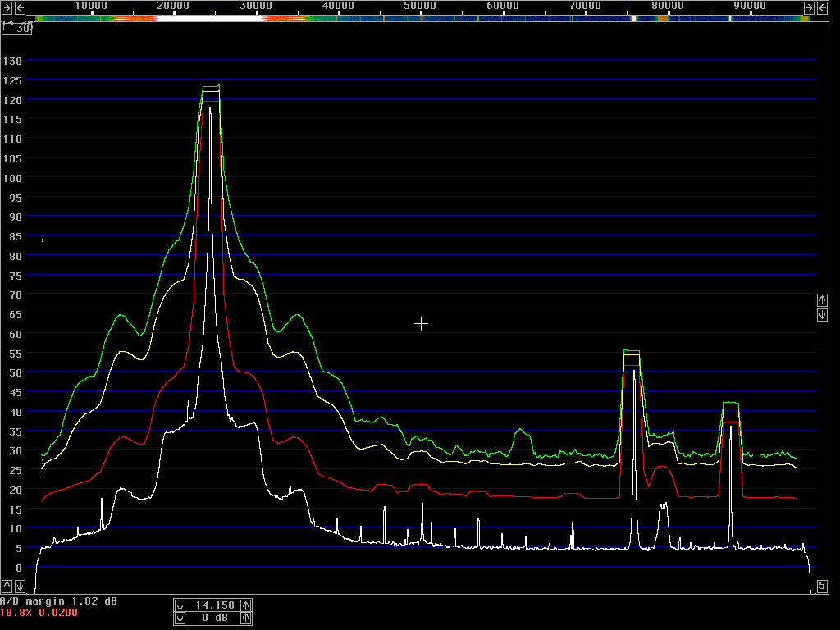Click the 60 dB scale label
This screenshot has width=840, height=630.
[16, 335]
